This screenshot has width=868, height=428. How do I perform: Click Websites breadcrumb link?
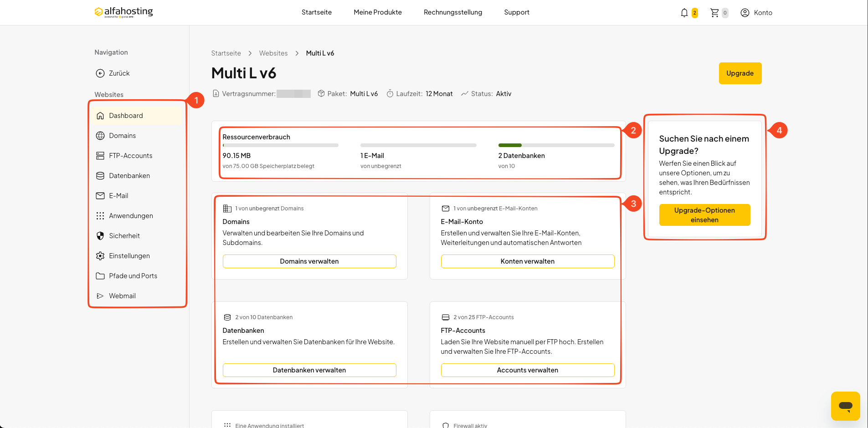pos(273,53)
